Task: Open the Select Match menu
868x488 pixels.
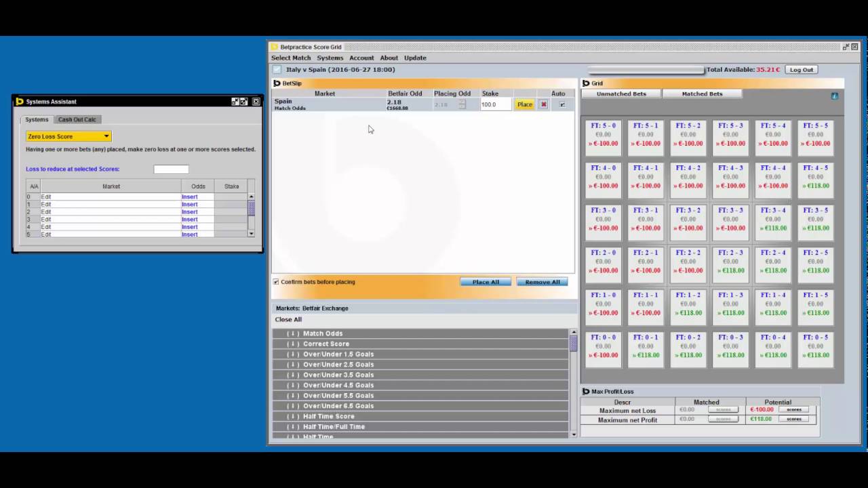Action: [291, 58]
